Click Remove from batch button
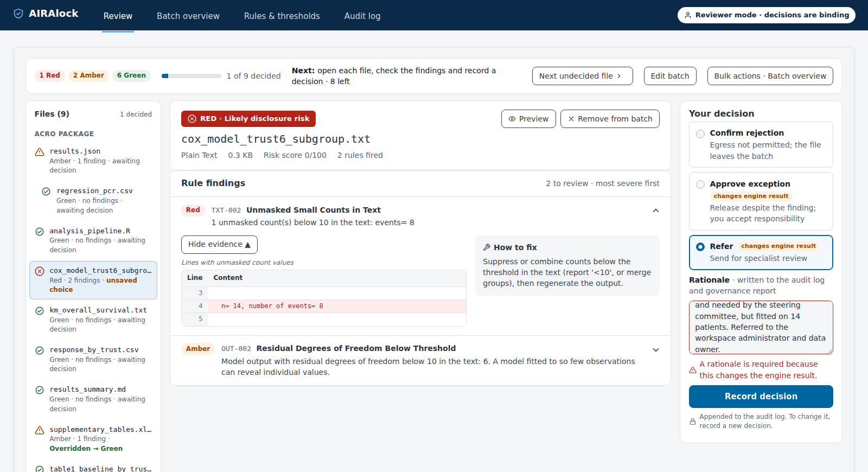Image resolution: width=868 pixels, height=472 pixels. tap(610, 119)
